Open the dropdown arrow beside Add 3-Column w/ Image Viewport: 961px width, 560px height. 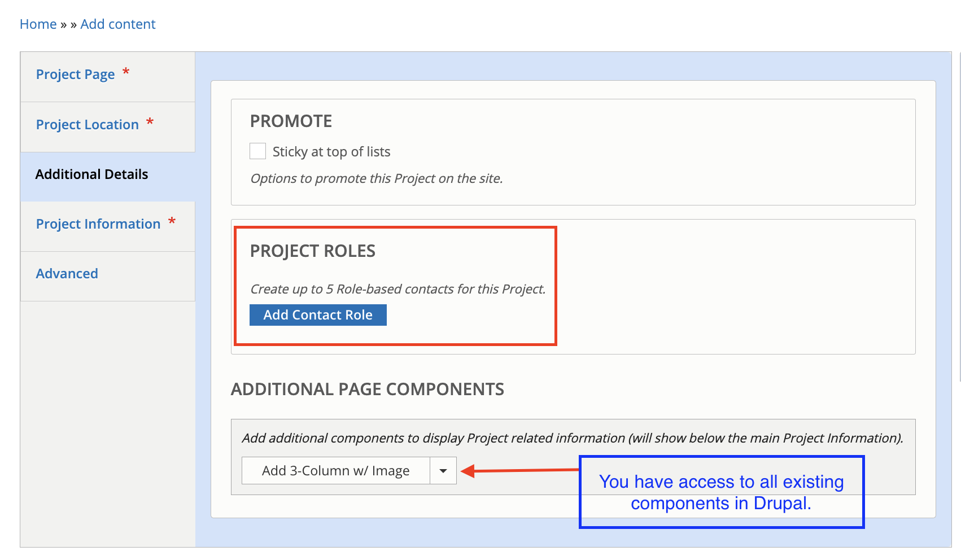[443, 471]
